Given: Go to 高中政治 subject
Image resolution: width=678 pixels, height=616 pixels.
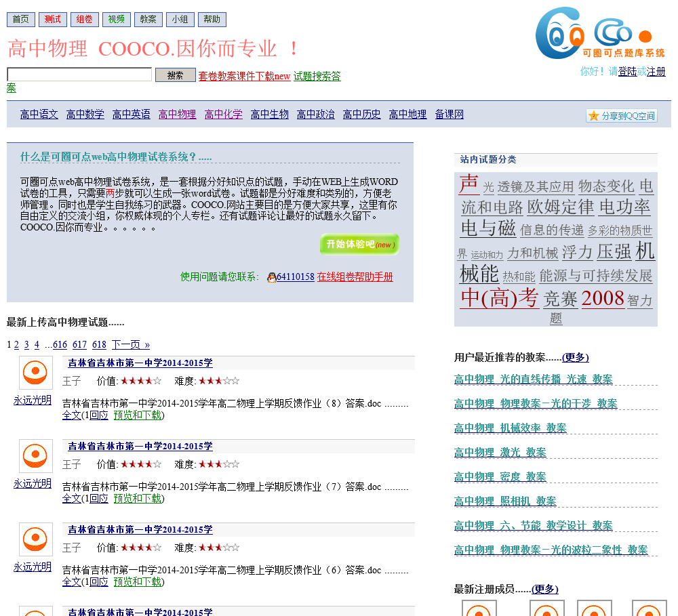Looking at the screenshot, I should [316, 115].
